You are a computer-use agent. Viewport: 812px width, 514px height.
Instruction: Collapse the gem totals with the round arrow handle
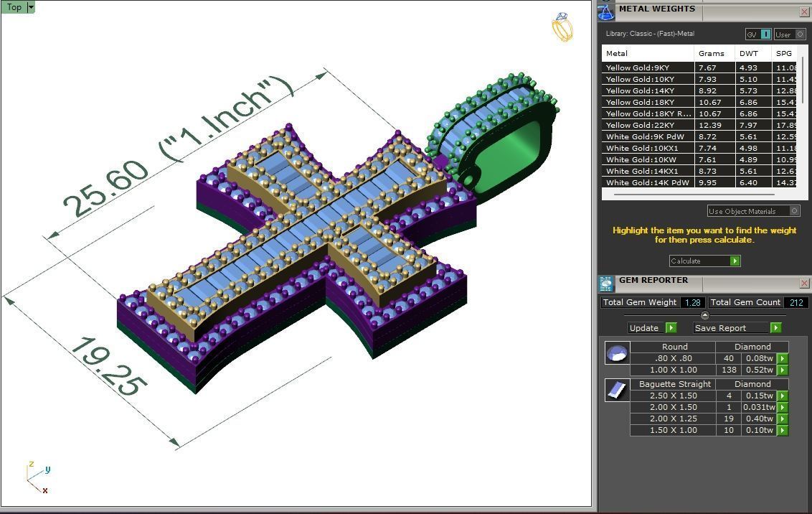tap(705, 315)
